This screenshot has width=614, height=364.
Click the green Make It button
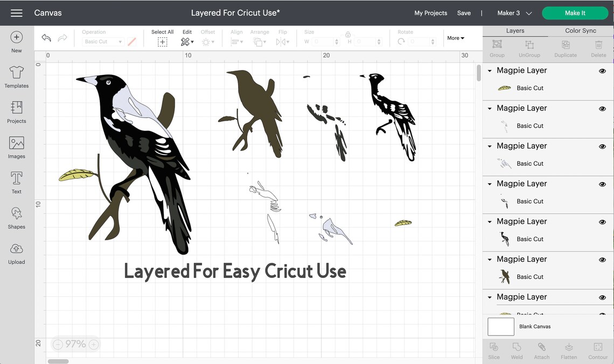[x=575, y=12]
